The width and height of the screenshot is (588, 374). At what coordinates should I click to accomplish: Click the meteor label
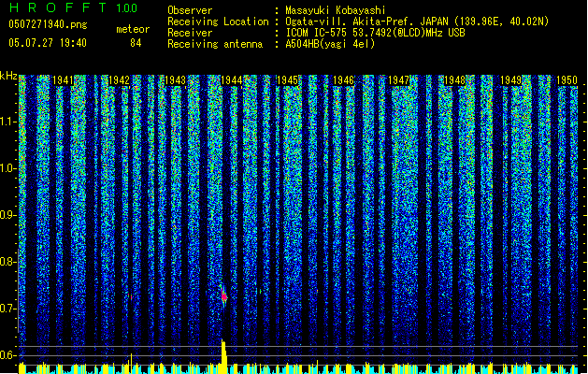click(x=133, y=29)
